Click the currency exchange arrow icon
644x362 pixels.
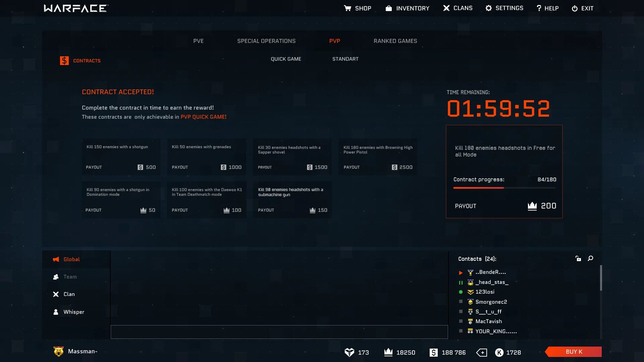click(481, 353)
